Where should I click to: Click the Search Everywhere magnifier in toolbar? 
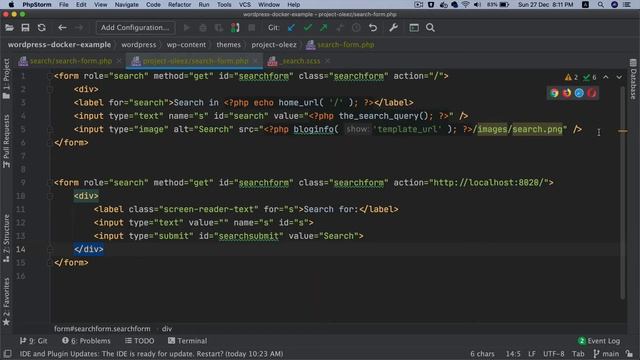(x=430, y=28)
